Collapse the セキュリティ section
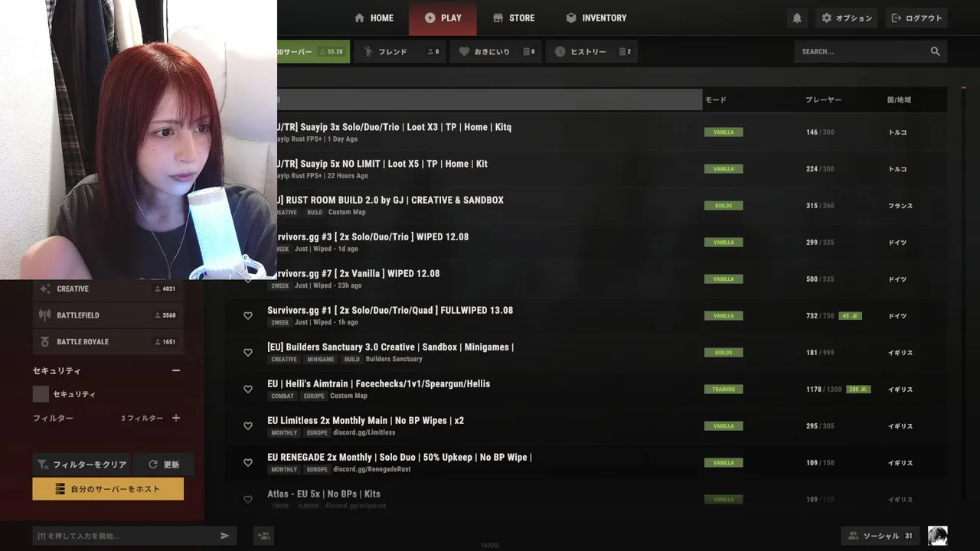Screen dimensions: 980x551 coord(176,370)
